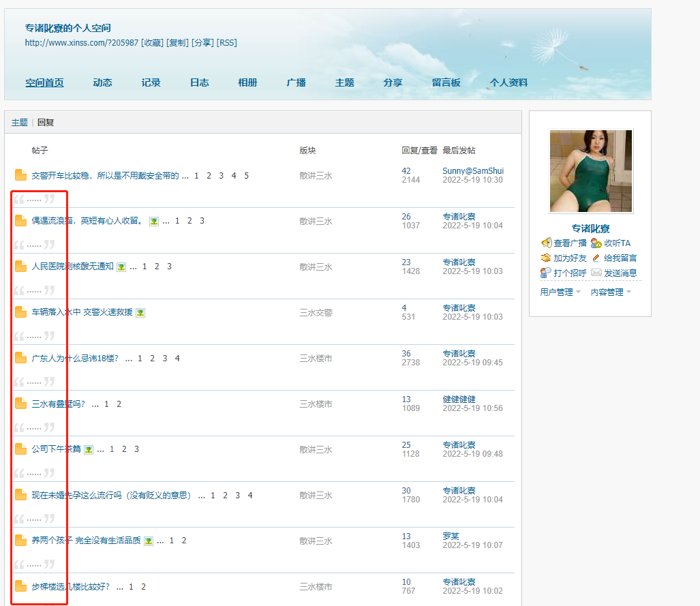Open the 空间首页 nav item
This screenshot has width=700, height=606.
[44, 82]
